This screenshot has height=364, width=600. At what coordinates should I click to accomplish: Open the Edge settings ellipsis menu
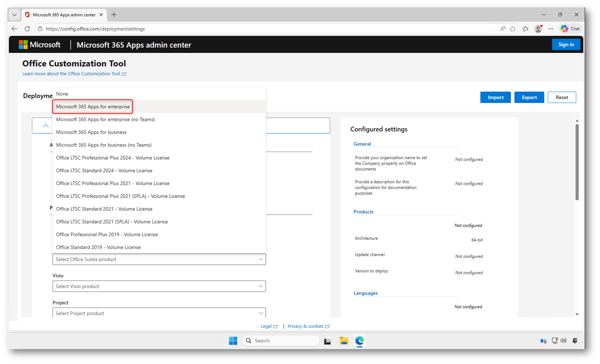551,29
